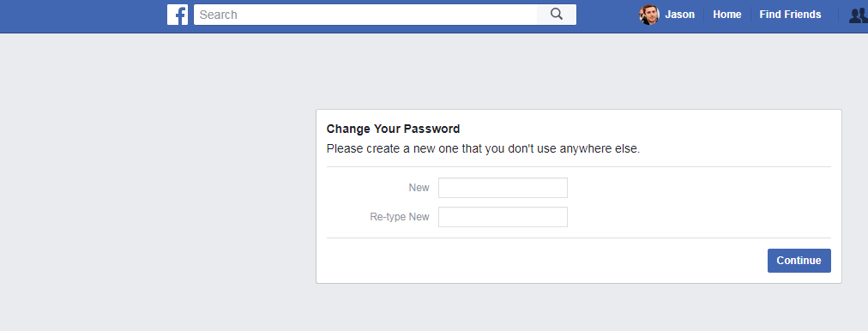The image size is (868, 331).
Task: Submit with the Continue button
Action: tap(799, 261)
